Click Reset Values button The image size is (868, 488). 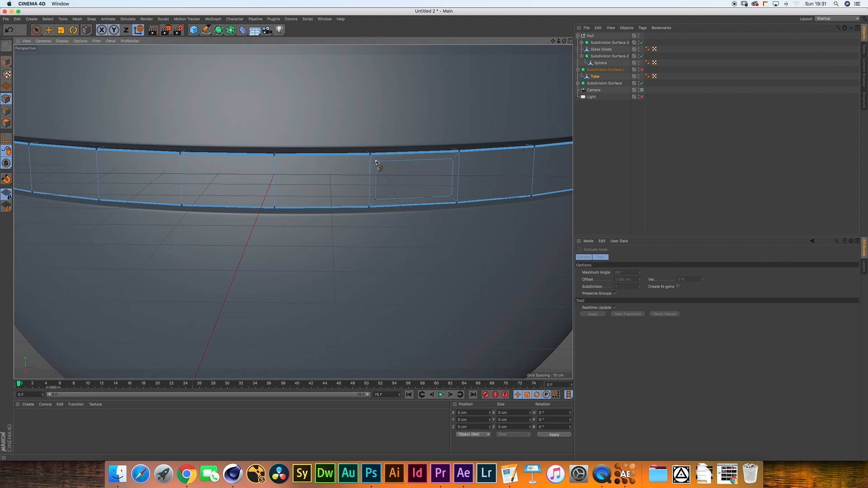point(664,314)
